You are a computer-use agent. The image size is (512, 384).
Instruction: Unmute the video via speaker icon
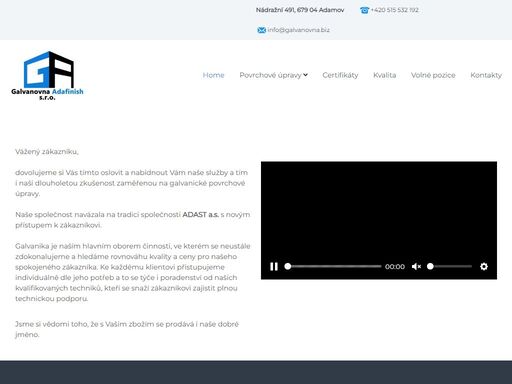[x=416, y=266]
